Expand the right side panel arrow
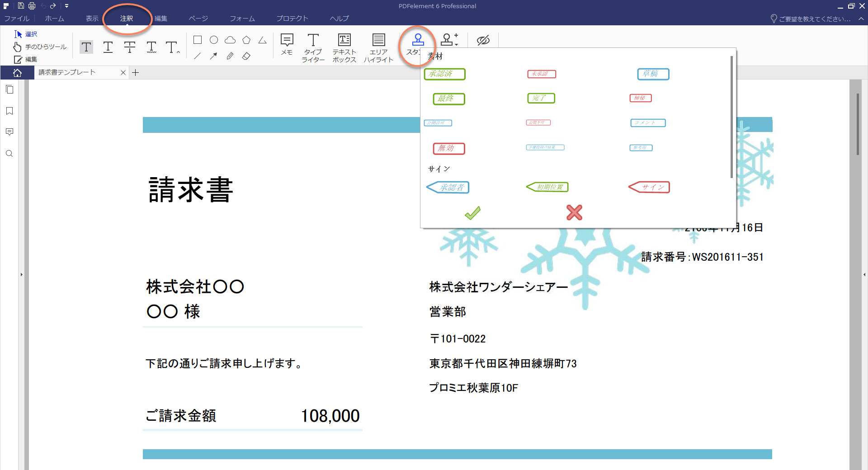 pyautogui.click(x=864, y=274)
